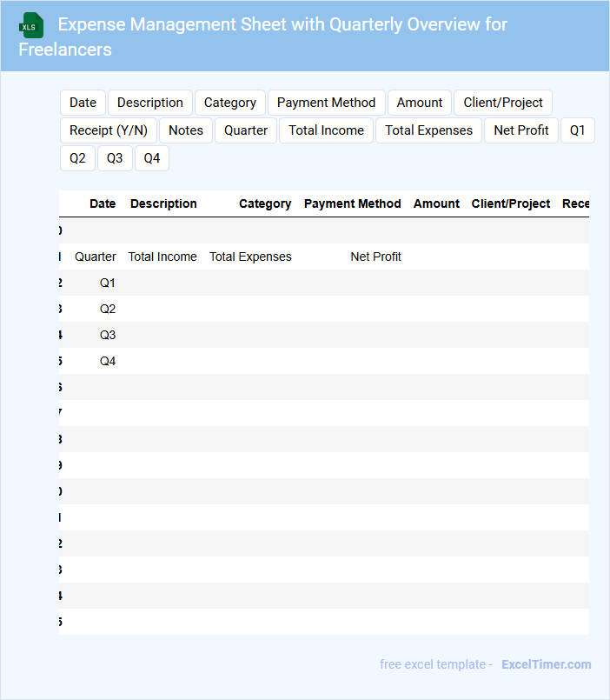Select the Description tag button

150,103
